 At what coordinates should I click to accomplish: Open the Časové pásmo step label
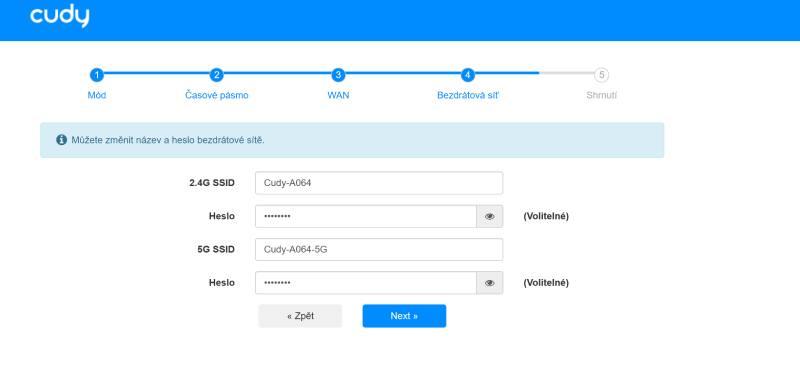pyautogui.click(x=217, y=95)
